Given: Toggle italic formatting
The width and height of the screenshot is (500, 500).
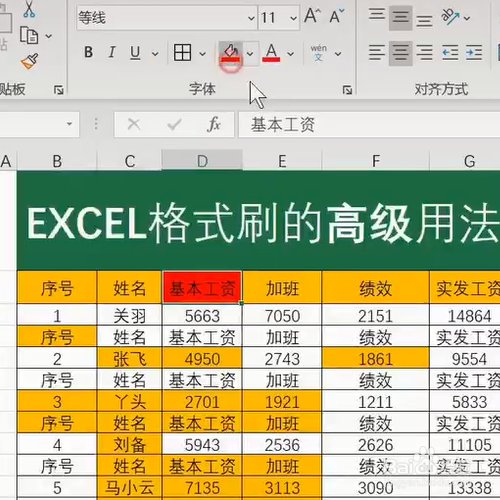Looking at the screenshot, I should coord(112,52).
